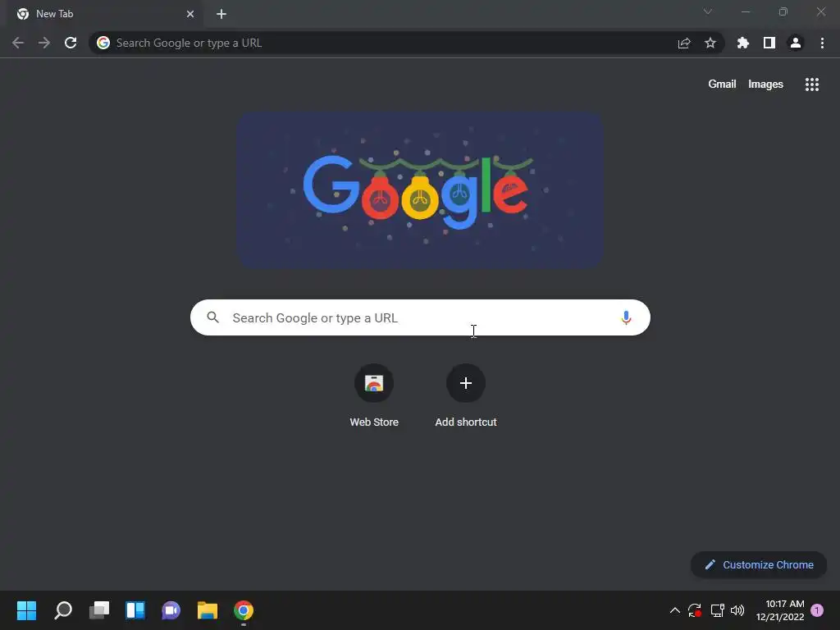This screenshot has height=630, width=840.
Task: Open the volume speaker tray icon
Action: (737, 610)
